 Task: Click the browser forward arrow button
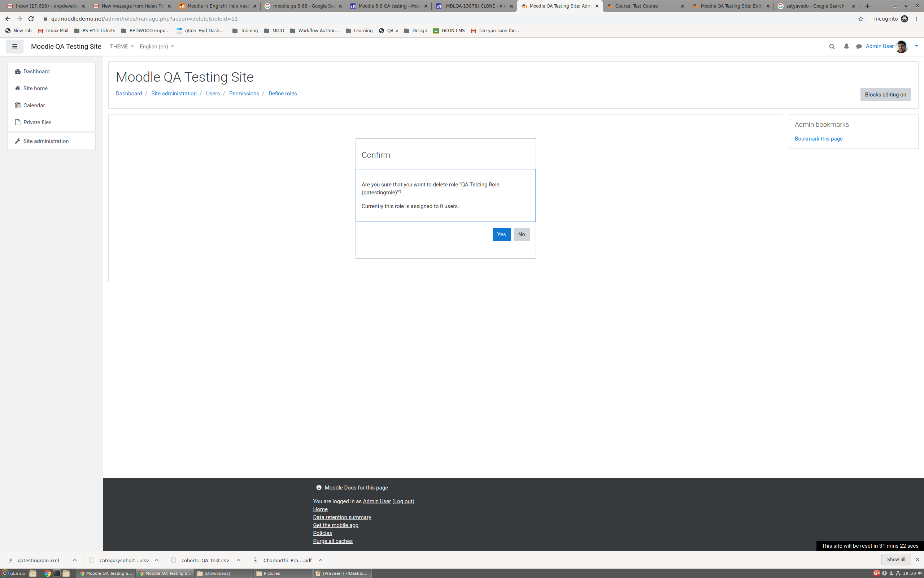[x=19, y=19]
